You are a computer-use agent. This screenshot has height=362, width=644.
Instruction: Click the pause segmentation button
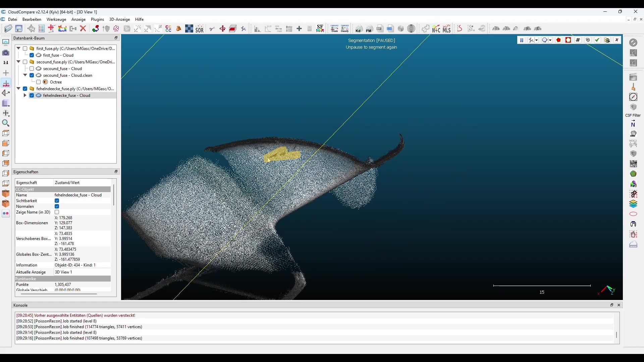coord(522,40)
